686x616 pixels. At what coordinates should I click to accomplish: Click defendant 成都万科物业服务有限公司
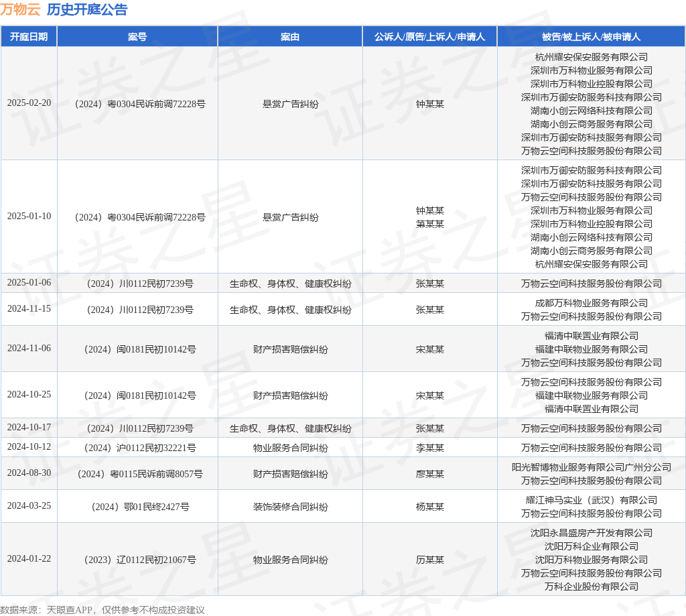[x=592, y=303]
